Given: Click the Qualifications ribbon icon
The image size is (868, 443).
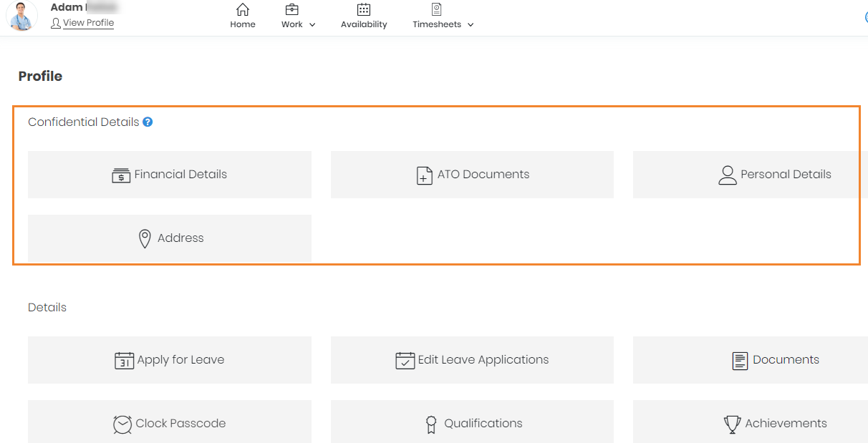Looking at the screenshot, I should tap(431, 424).
